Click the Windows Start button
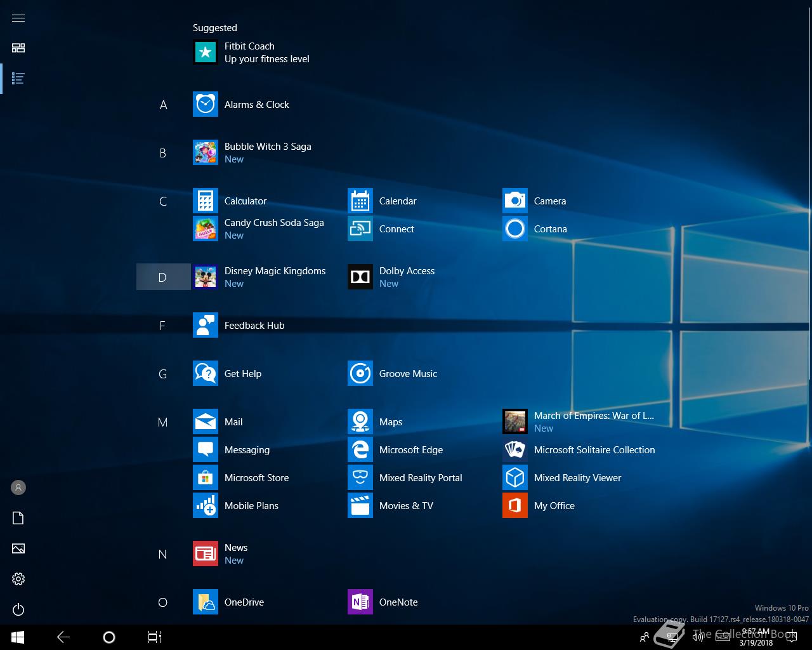812x650 pixels. click(18, 637)
